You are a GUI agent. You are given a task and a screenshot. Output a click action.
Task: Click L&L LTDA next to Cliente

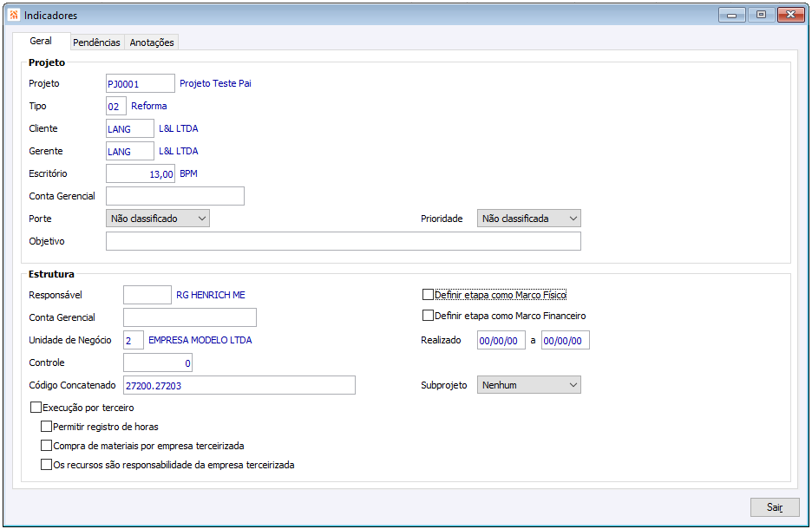pos(179,128)
